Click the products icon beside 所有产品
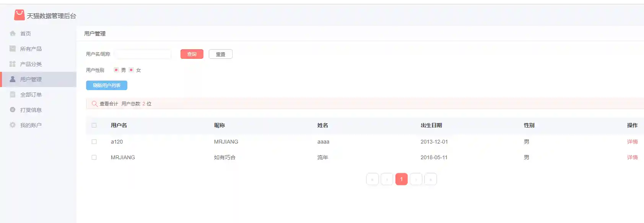This screenshot has width=644, height=223. (13, 48)
